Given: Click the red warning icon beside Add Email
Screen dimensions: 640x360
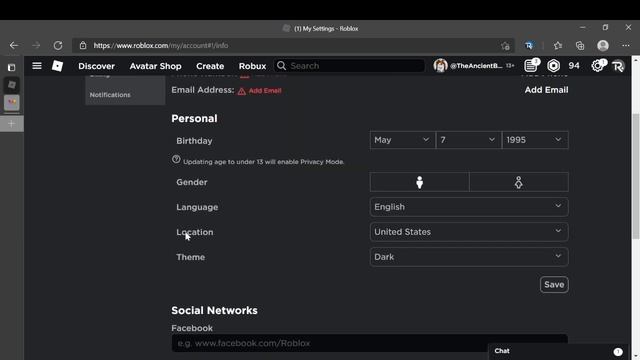Looking at the screenshot, I should point(242,91).
